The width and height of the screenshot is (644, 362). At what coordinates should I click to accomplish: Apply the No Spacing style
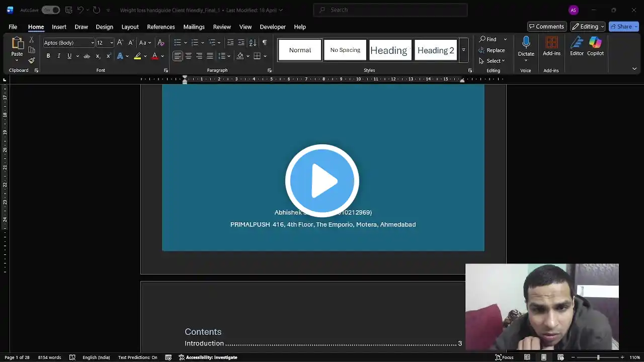pyautogui.click(x=345, y=50)
